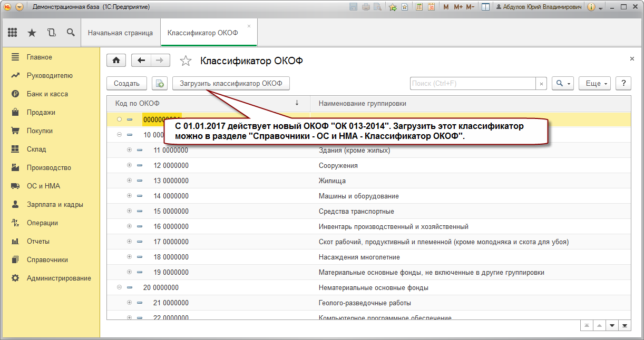The width and height of the screenshot is (644, 340).
Task: Toggle the favorite star next to Классификатор ОКОФ title
Action: (x=186, y=61)
